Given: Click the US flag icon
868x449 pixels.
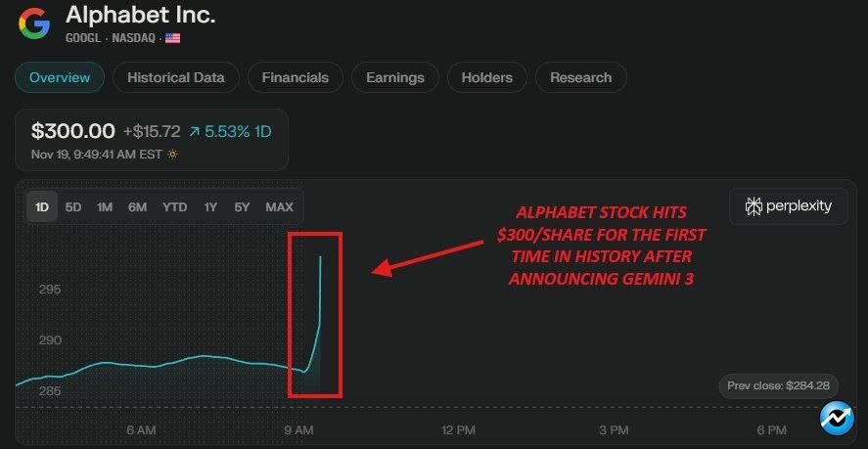Looking at the screenshot, I should coord(172,38).
